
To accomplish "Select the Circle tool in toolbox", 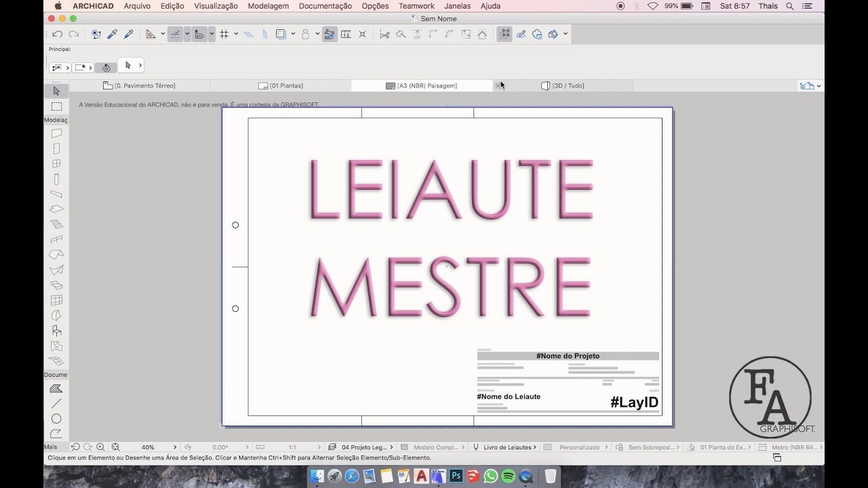I will [56, 419].
